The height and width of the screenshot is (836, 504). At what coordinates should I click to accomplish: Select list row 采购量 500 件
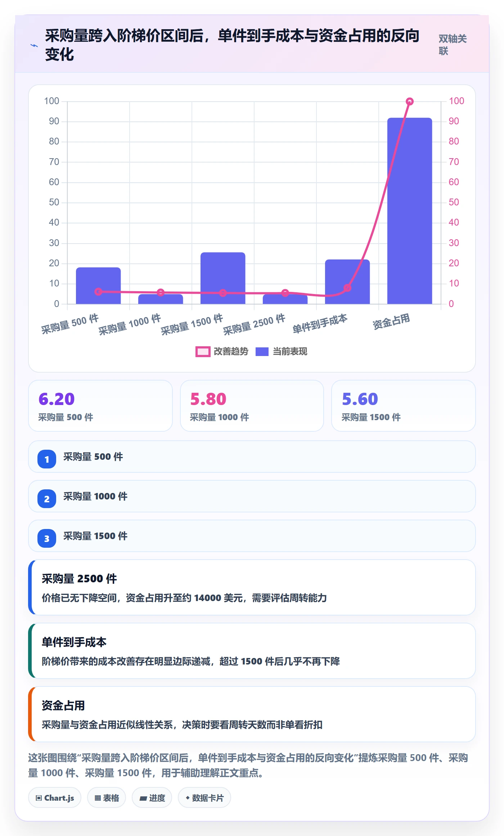coord(252,457)
